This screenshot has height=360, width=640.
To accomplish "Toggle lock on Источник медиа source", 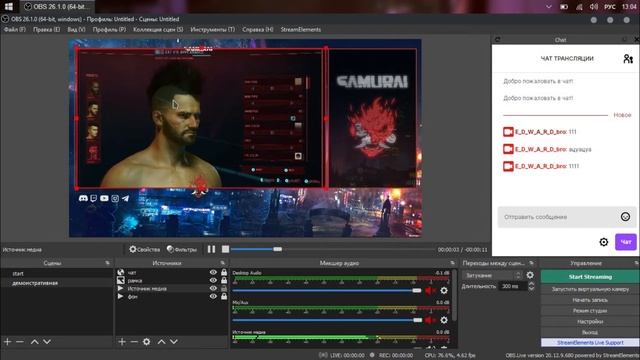I will coord(224,288).
